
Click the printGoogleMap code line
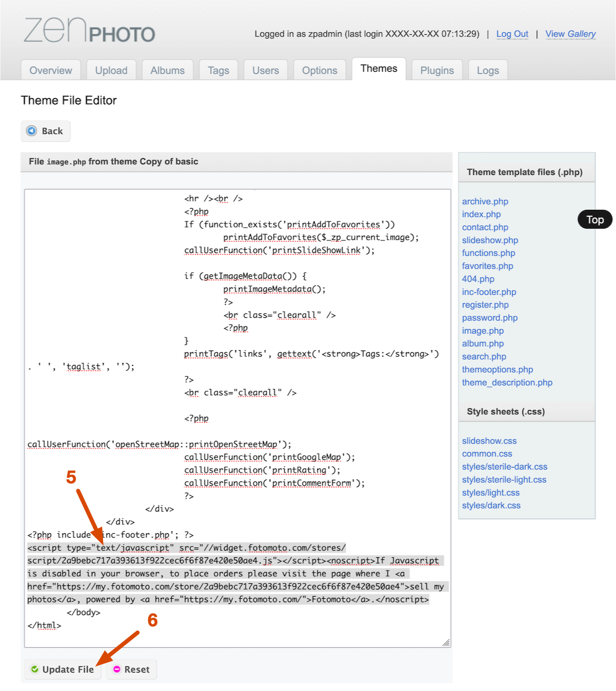[269, 457]
